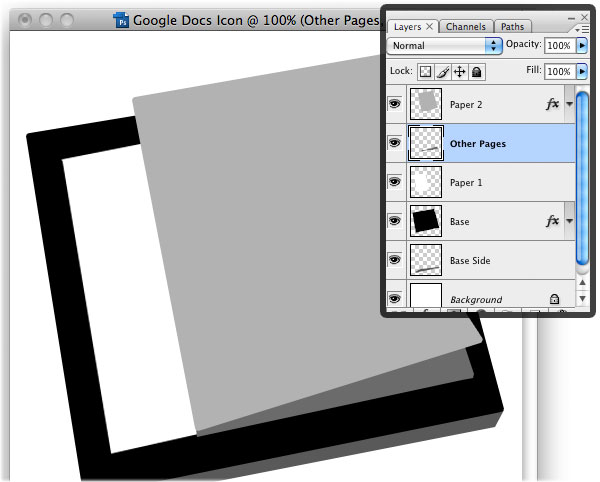The image size is (600, 482).
Task: Click the Opacity value field
Action: (559, 46)
